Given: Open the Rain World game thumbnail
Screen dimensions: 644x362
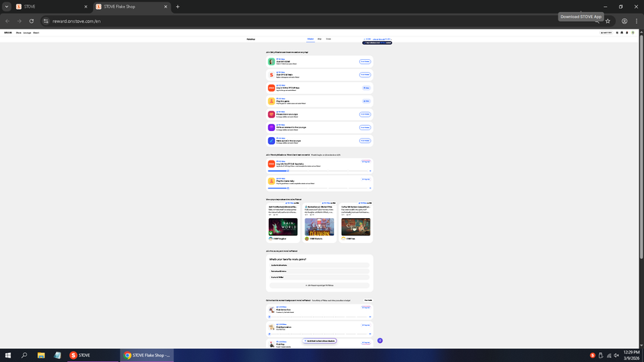Looking at the screenshot, I should pyautogui.click(x=283, y=227).
